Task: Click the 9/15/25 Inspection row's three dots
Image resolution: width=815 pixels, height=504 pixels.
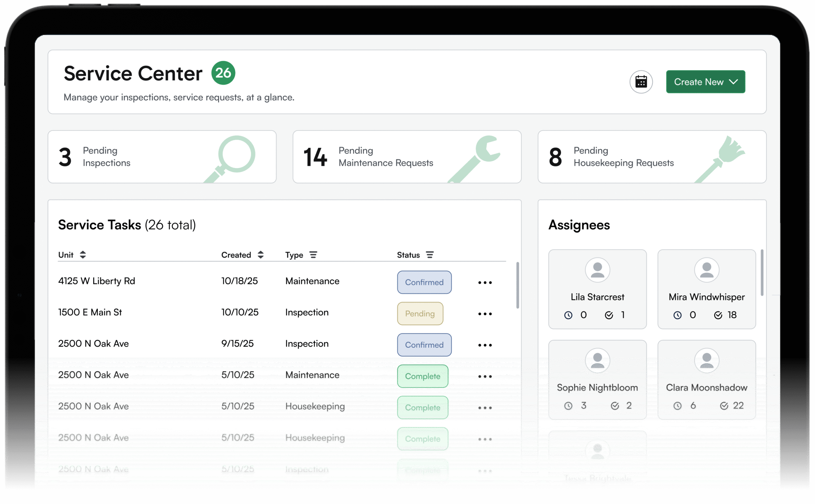Action: click(x=485, y=345)
